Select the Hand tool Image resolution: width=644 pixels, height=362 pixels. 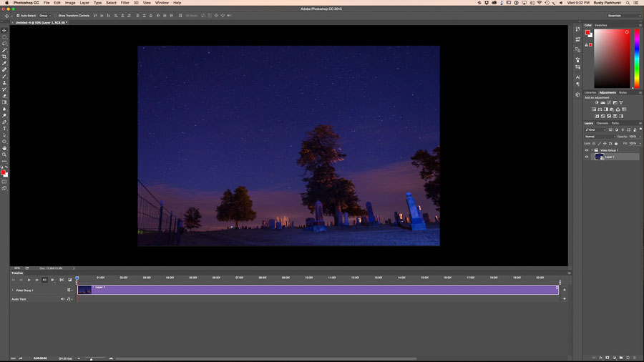[4, 148]
